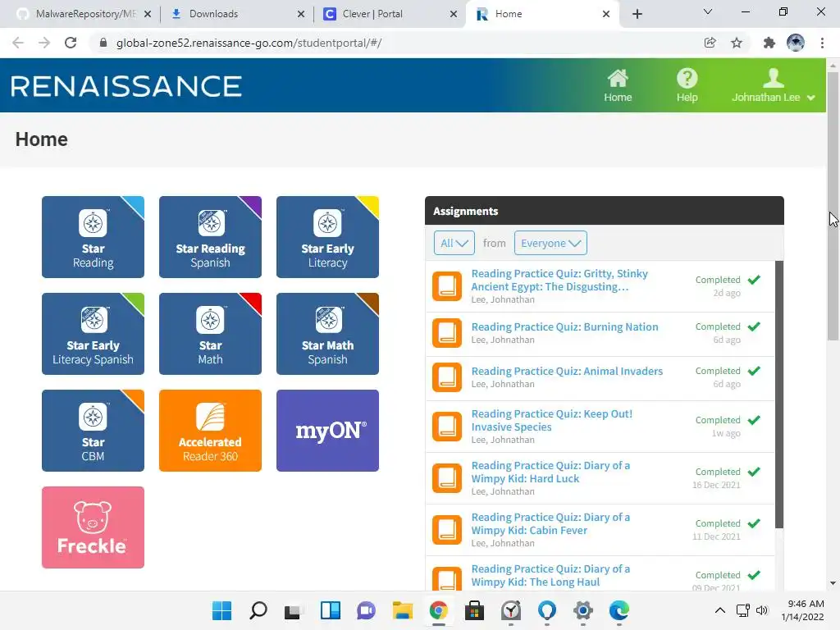Open Reading Practice Quiz: Burning Nation
This screenshot has width=840, height=630.
564,326
